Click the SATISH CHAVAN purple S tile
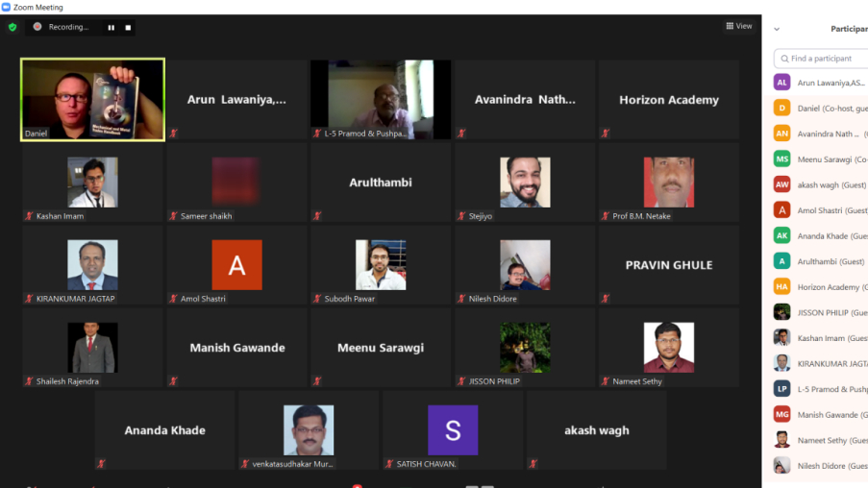The width and height of the screenshot is (868, 488). coord(453,429)
